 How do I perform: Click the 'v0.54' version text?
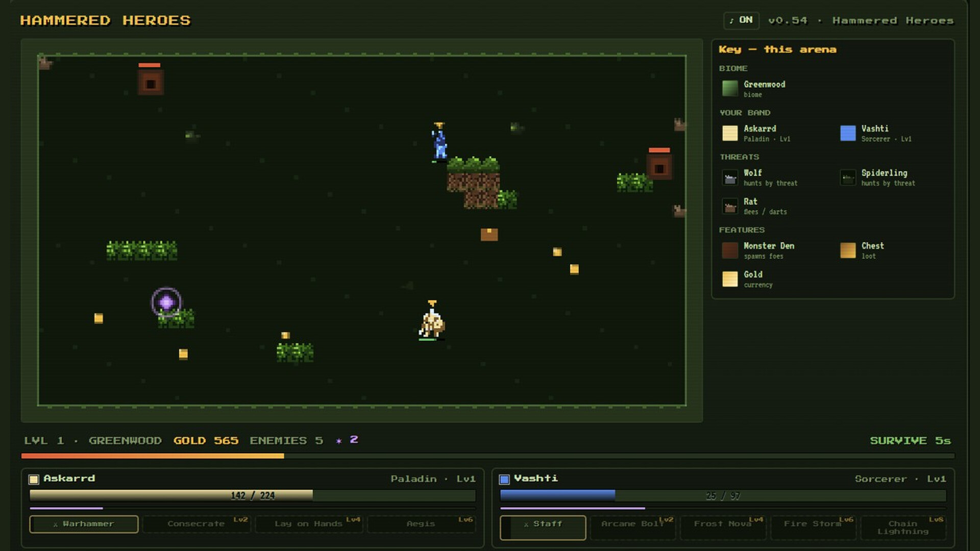click(x=788, y=20)
